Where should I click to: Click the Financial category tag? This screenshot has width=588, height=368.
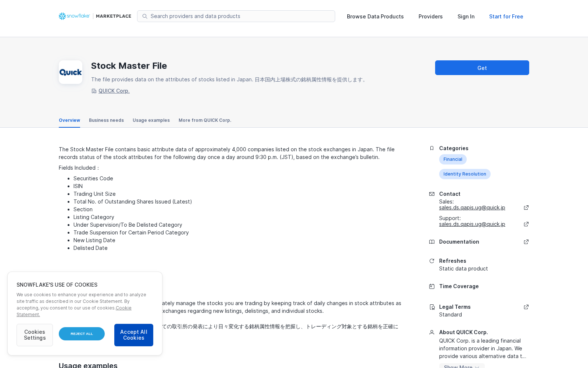pyautogui.click(x=453, y=159)
